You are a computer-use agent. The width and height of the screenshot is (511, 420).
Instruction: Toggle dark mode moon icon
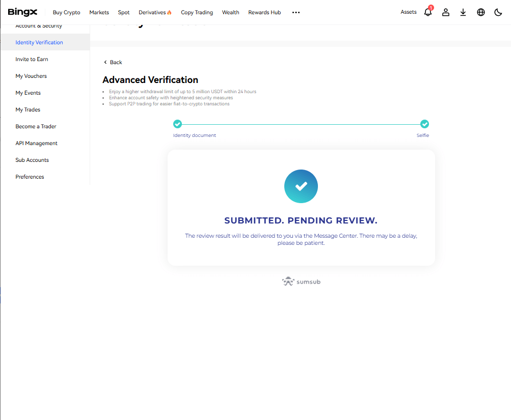(498, 12)
